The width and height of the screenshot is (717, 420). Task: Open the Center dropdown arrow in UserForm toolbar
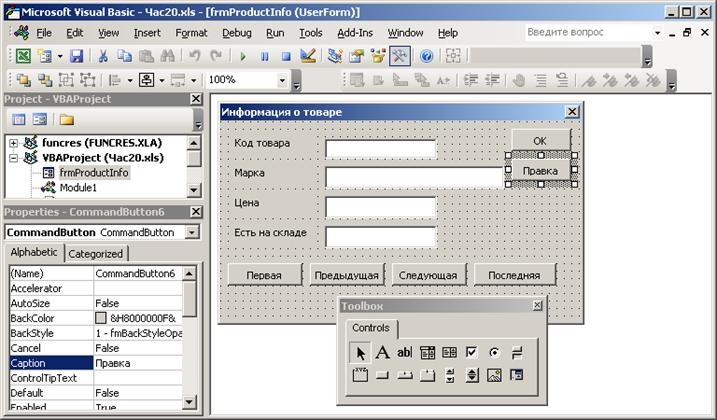pos(162,81)
